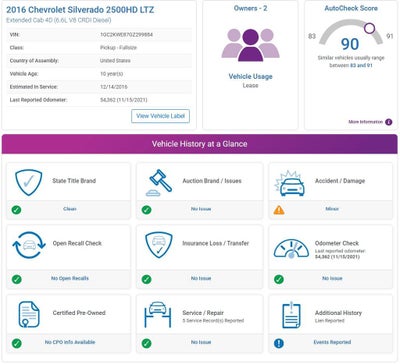Click green check under Service / Repair
400x364 pixels.
(x=146, y=343)
